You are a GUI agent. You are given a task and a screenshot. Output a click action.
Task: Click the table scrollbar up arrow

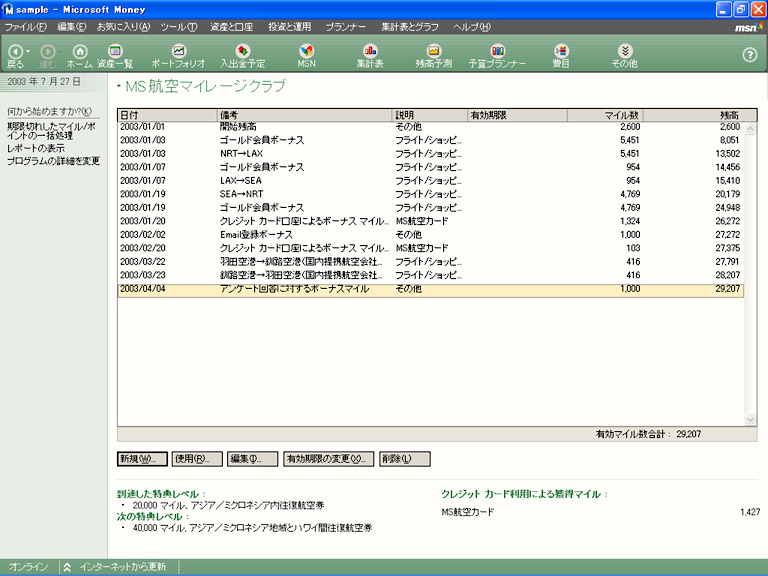[x=750, y=129]
